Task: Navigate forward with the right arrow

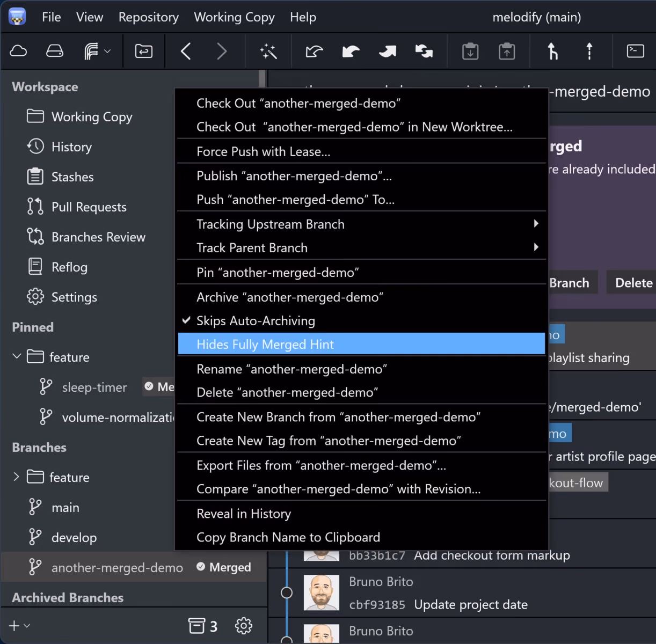Action: [222, 52]
